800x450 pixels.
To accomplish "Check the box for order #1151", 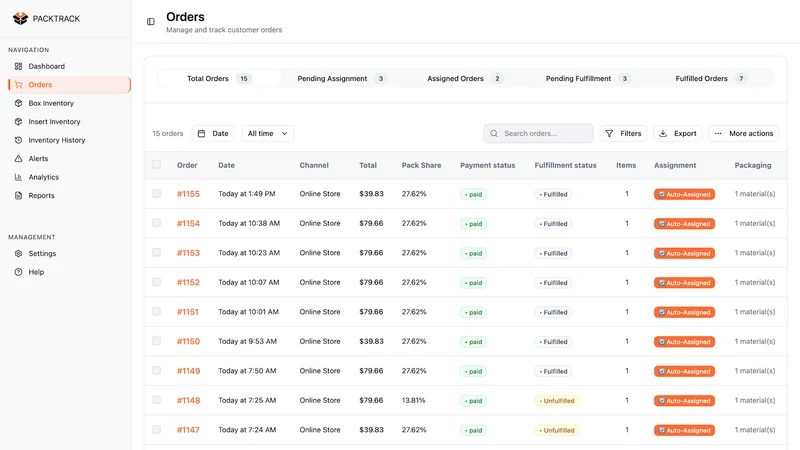I will (x=157, y=311).
